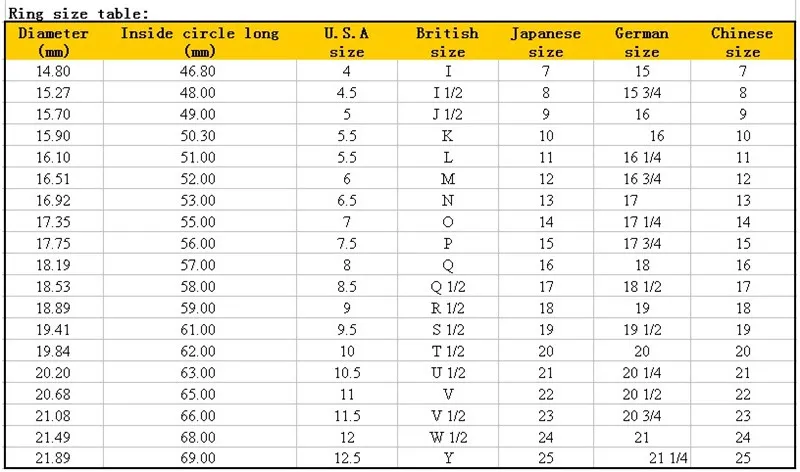
Task: Click the British size cell W 1/2
Action: [x=447, y=437]
